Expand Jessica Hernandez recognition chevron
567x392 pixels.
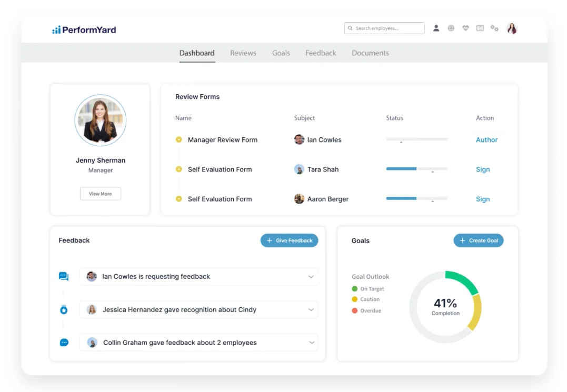[311, 309]
